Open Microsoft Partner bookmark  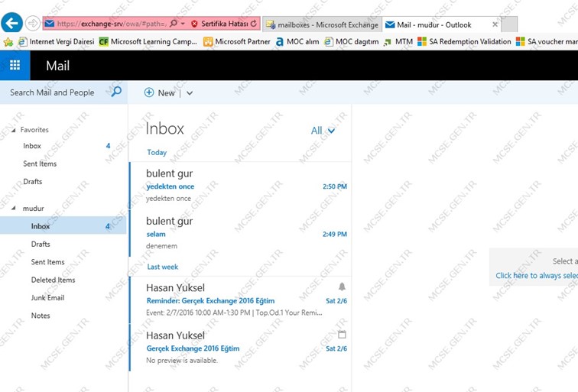point(237,41)
